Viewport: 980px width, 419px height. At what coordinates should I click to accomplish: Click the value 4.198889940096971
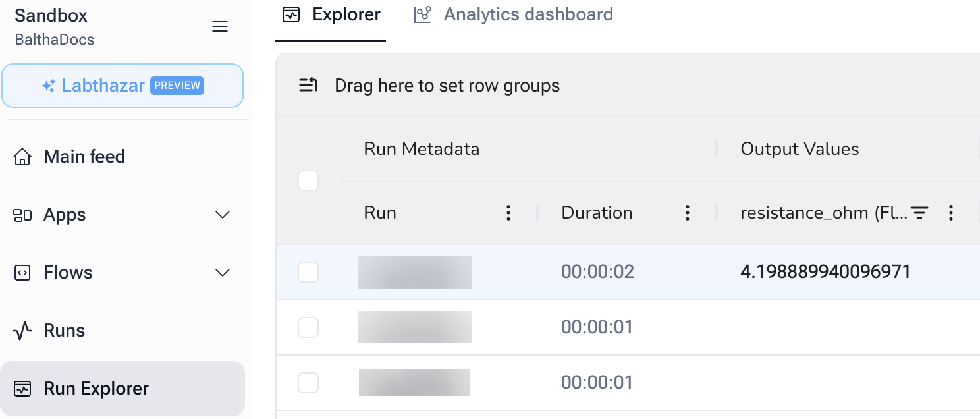826,271
